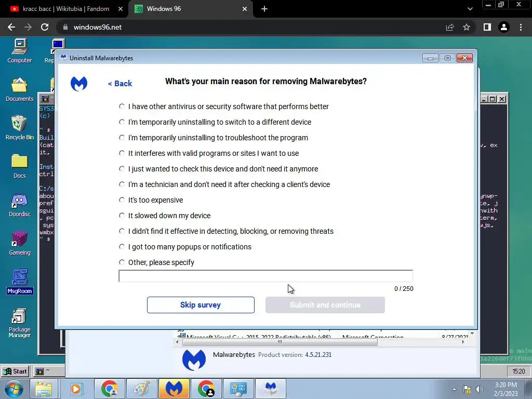Click the Windows 96 Start button
The height and width of the screenshot is (399, 532).
tap(15, 371)
